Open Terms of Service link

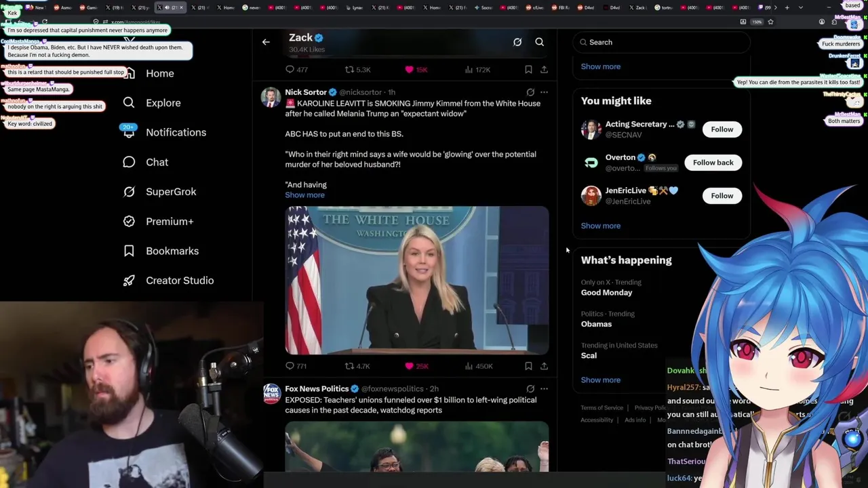click(x=601, y=408)
